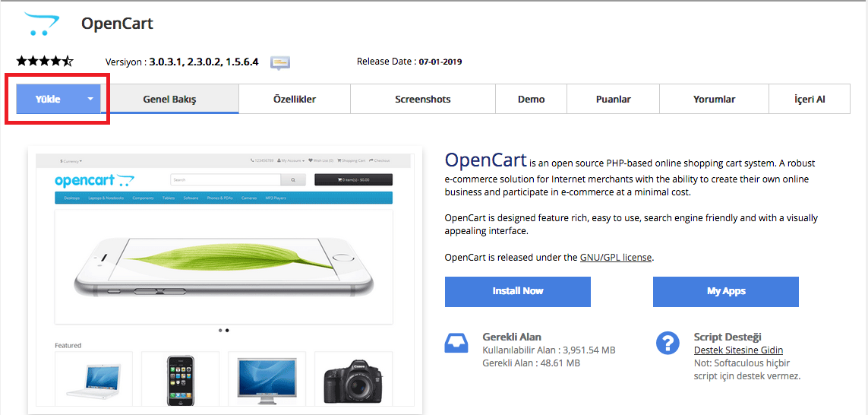Click the Canon camera featured product thumbnail

click(353, 379)
